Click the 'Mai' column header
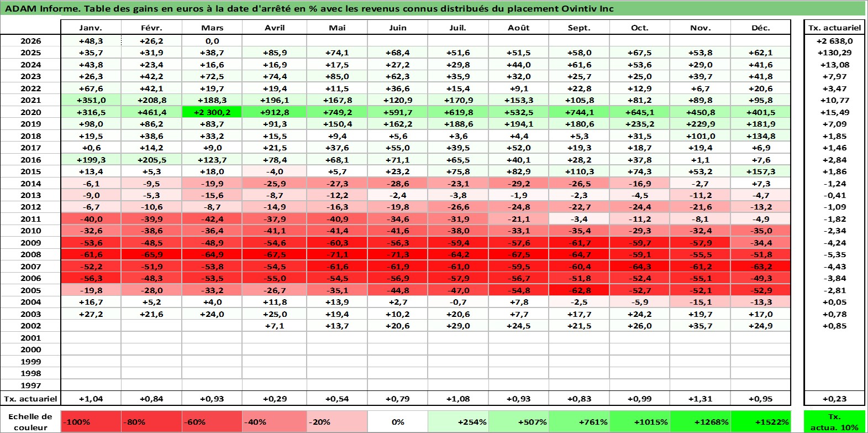This screenshot has width=868, height=433. [x=337, y=28]
